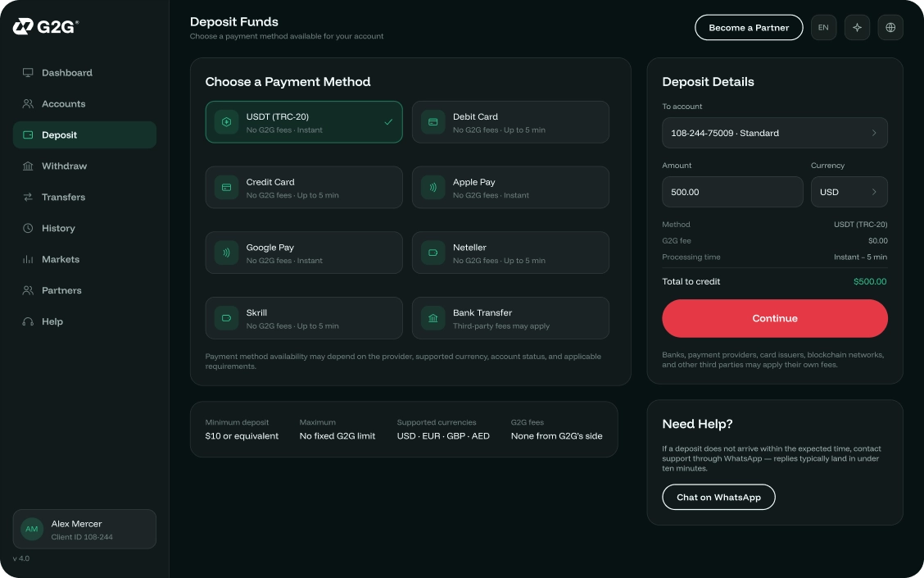
Task: Open Alex Mercer profile card
Action: (x=84, y=529)
